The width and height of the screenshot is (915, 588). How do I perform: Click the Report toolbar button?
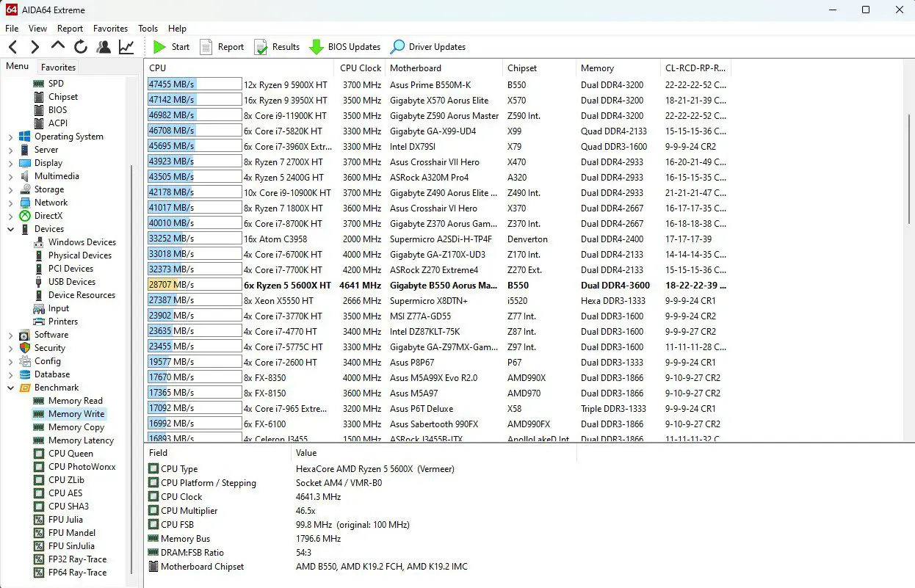tap(222, 47)
